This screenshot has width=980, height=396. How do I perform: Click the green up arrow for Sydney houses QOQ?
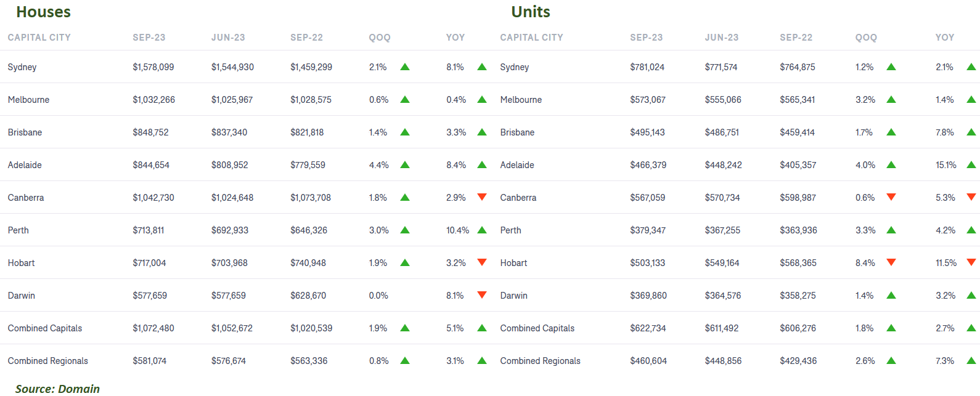tap(405, 67)
